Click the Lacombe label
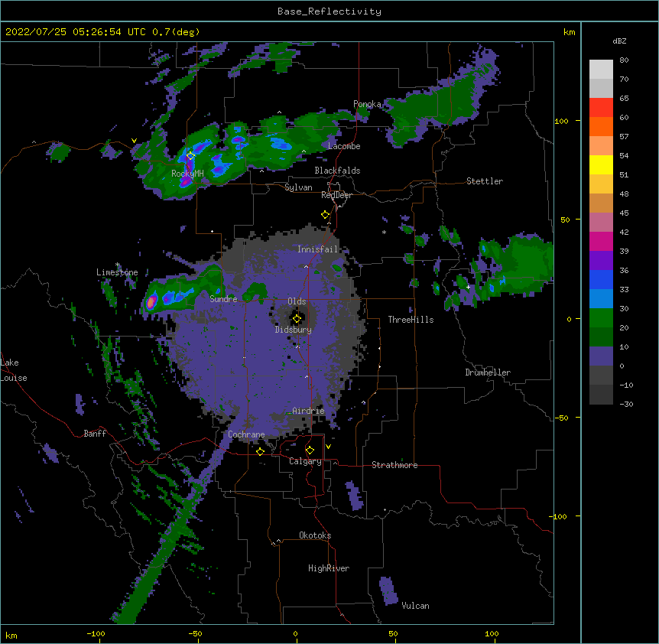Viewport: 659px width, 644px height. click(344, 146)
